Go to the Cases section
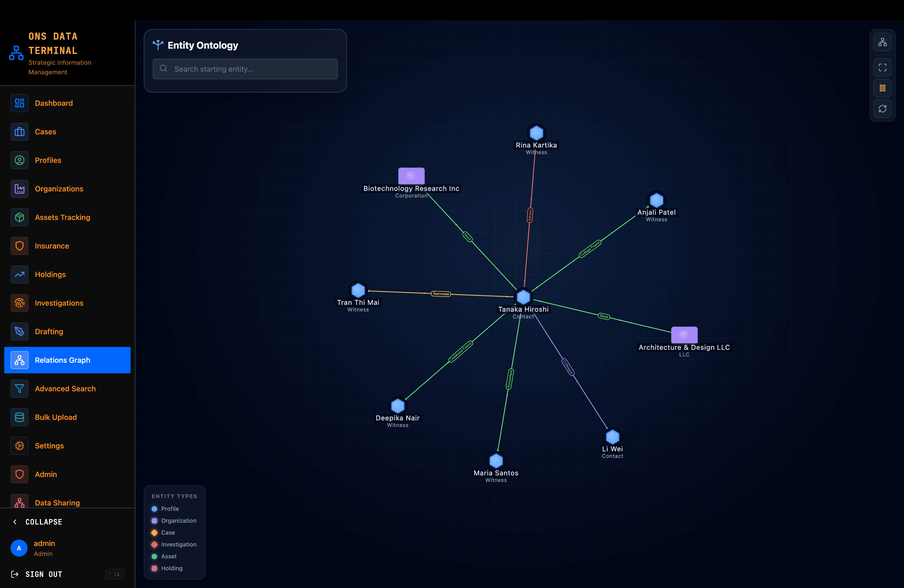Screen dimensions: 904x588 (x=67, y=131)
